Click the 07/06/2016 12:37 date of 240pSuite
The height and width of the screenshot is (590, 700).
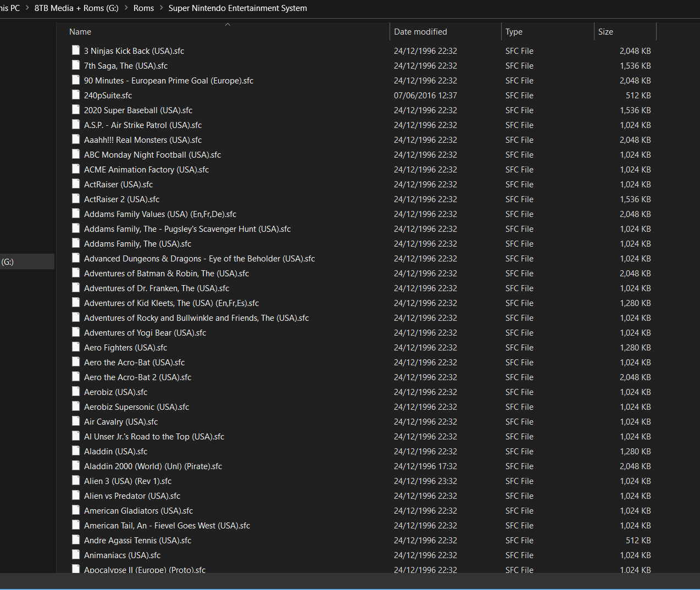coord(425,95)
